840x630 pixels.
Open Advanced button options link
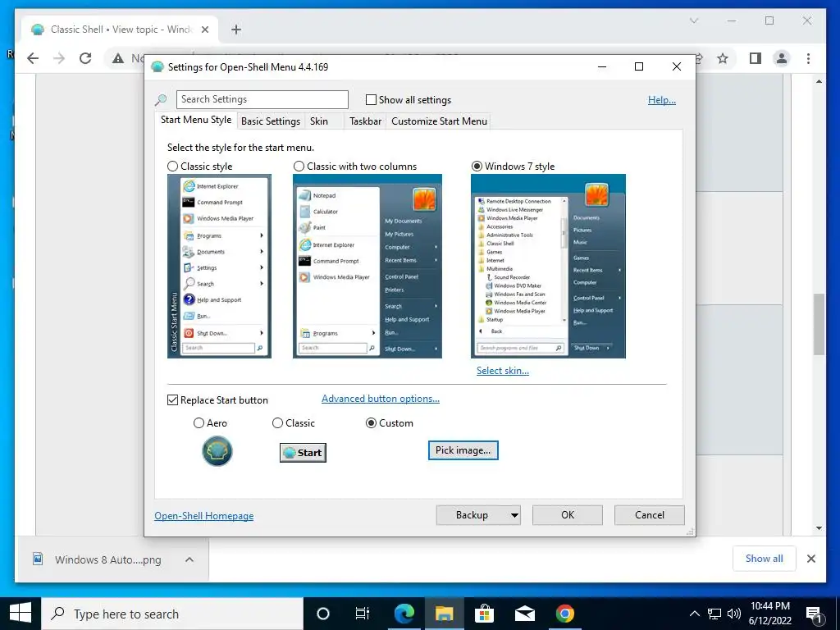click(381, 399)
